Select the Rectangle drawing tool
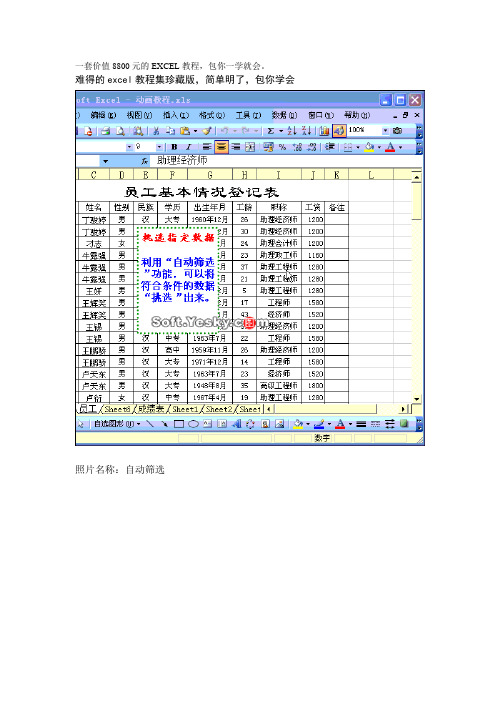 click(x=179, y=424)
